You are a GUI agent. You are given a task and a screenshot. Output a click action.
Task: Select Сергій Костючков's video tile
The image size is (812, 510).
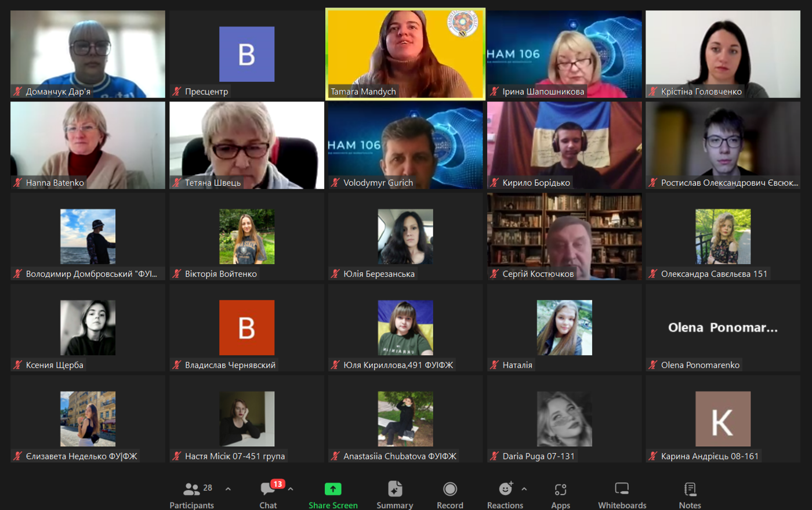[x=564, y=236]
